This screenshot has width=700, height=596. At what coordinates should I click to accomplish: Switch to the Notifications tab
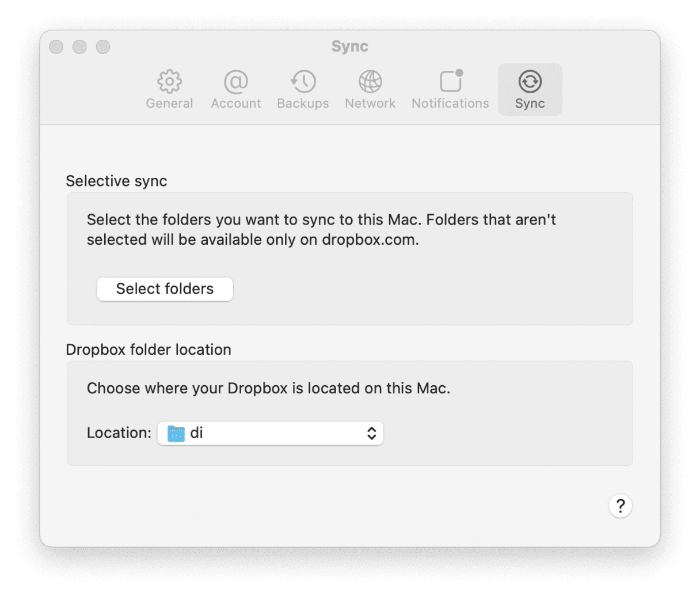tap(450, 89)
